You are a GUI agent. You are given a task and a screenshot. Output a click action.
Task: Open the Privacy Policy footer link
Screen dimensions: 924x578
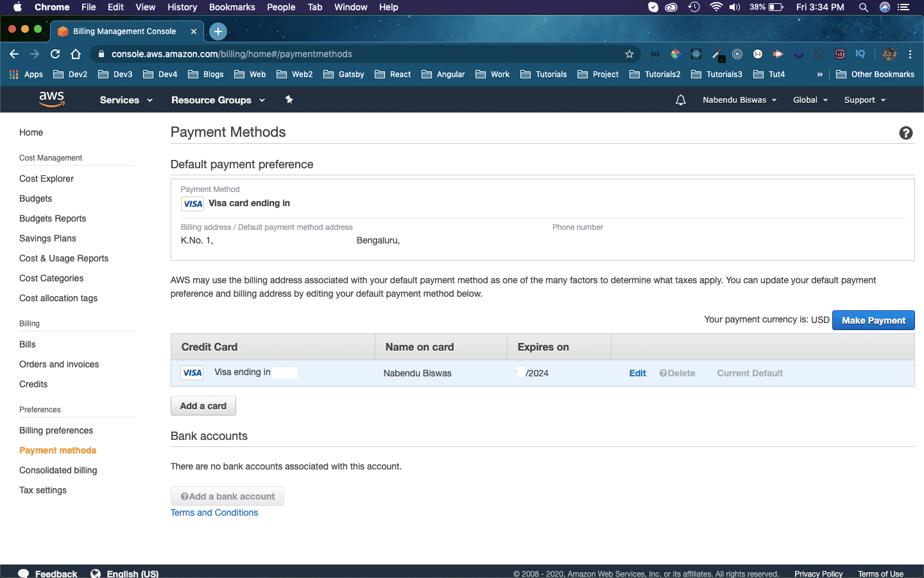tap(818, 574)
